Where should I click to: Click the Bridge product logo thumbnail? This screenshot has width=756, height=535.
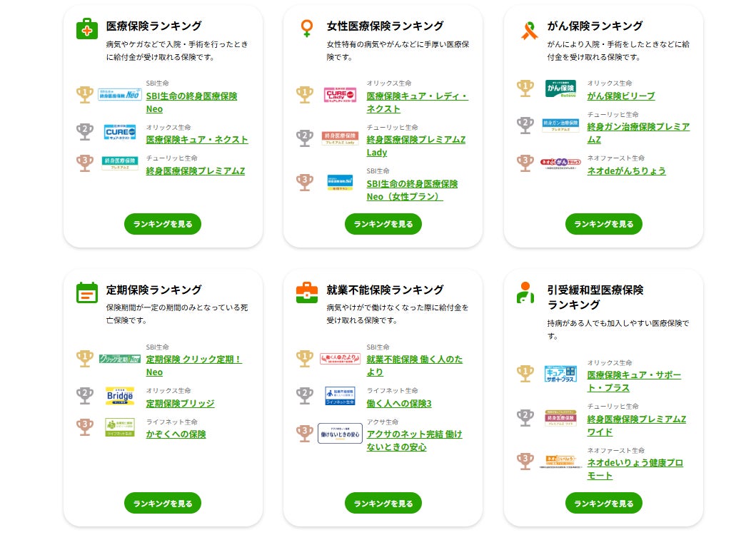(120, 394)
